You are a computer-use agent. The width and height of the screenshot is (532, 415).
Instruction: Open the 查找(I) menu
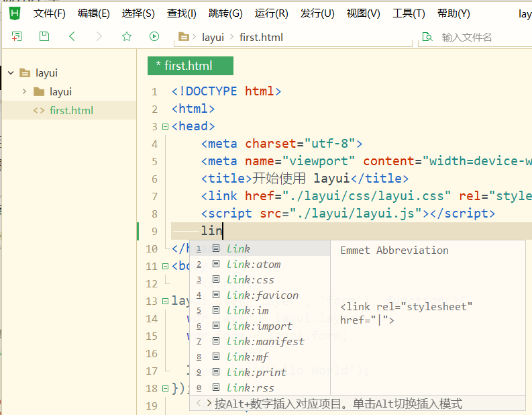pyautogui.click(x=182, y=13)
